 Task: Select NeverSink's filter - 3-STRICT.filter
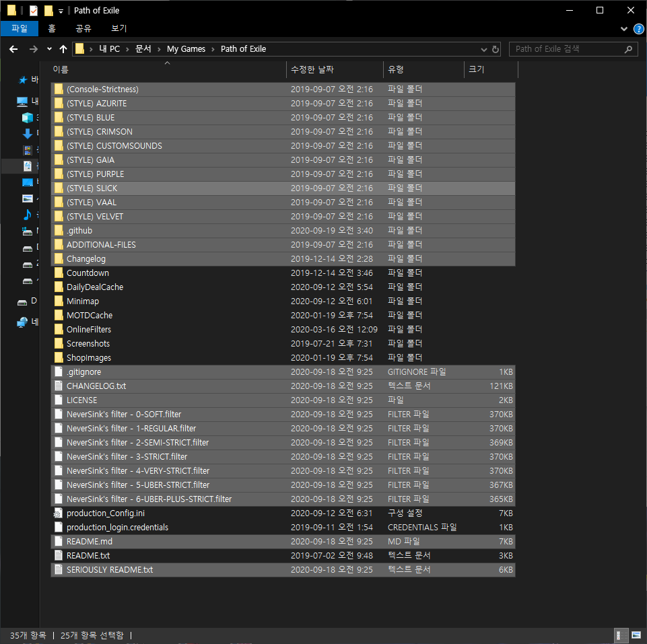[283, 457]
